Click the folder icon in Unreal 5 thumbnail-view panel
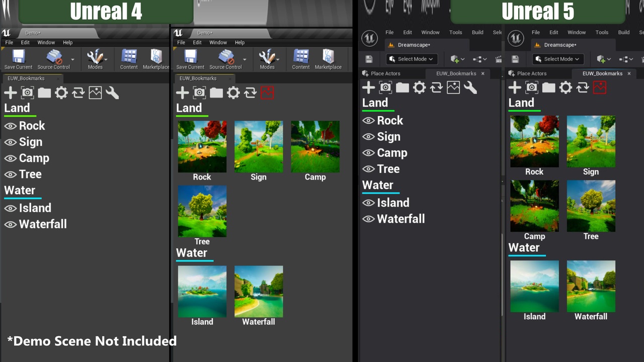644x362 pixels. [548, 87]
